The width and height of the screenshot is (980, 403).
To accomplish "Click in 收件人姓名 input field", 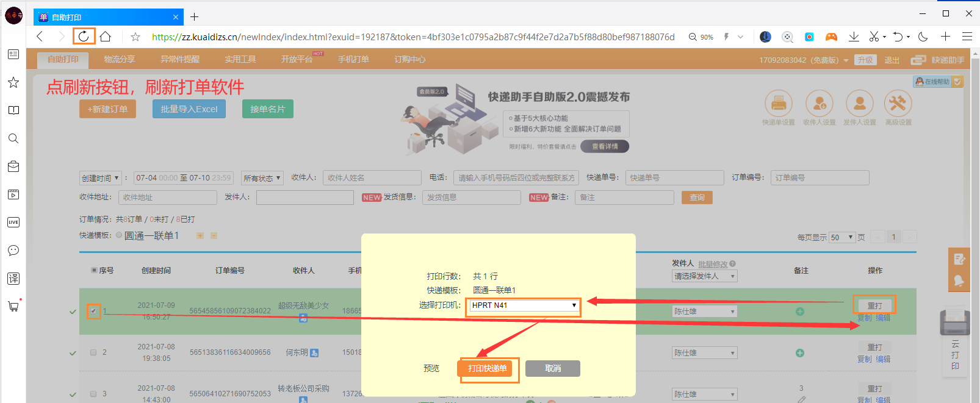I will (x=372, y=178).
